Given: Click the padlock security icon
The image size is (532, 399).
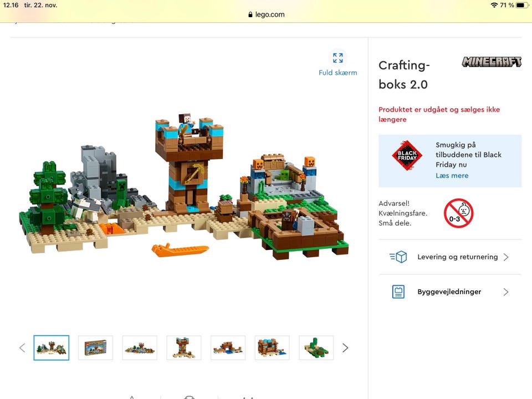Looking at the screenshot, I should click(250, 14).
